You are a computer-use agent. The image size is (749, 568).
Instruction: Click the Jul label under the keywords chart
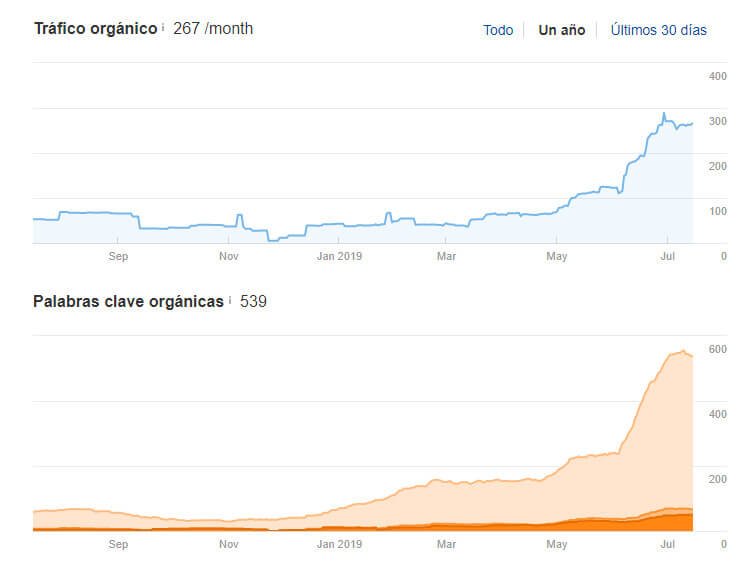point(667,545)
